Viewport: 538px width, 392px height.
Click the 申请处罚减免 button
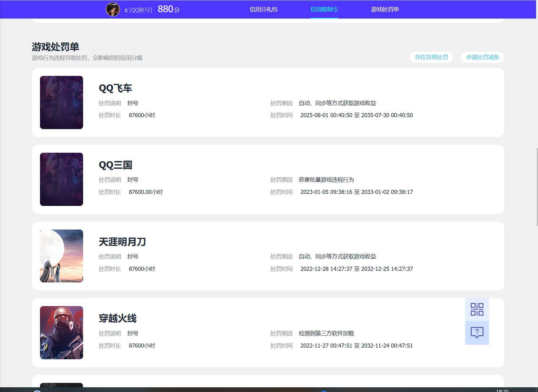pyautogui.click(x=483, y=57)
